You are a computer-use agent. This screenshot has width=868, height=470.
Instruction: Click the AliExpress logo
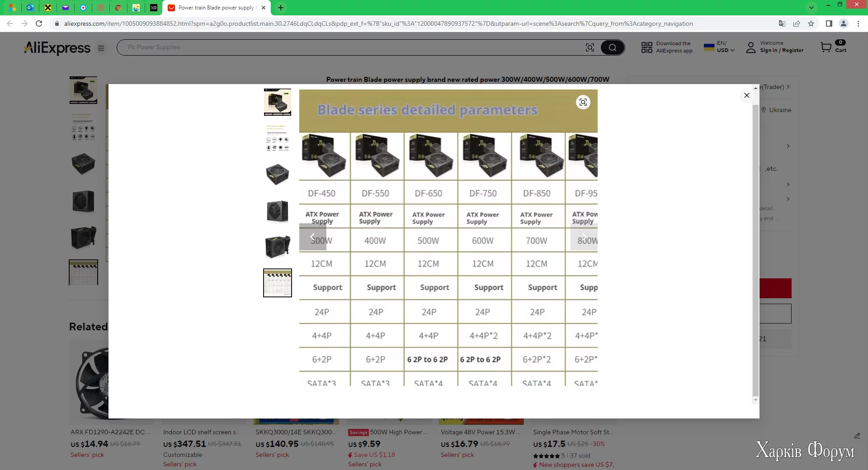tap(57, 47)
